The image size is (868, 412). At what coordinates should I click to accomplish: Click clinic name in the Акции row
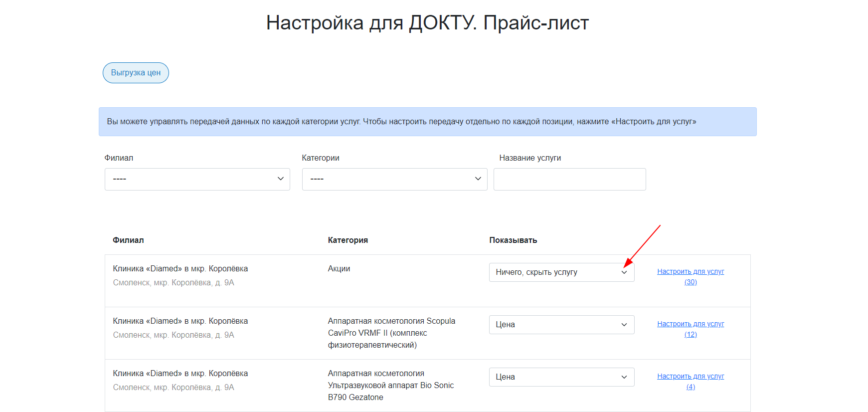pos(180,269)
